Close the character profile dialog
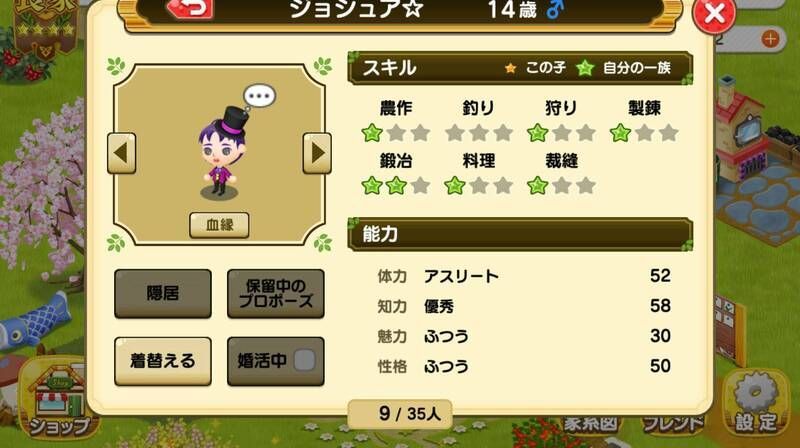800x448 pixels. 714,14
